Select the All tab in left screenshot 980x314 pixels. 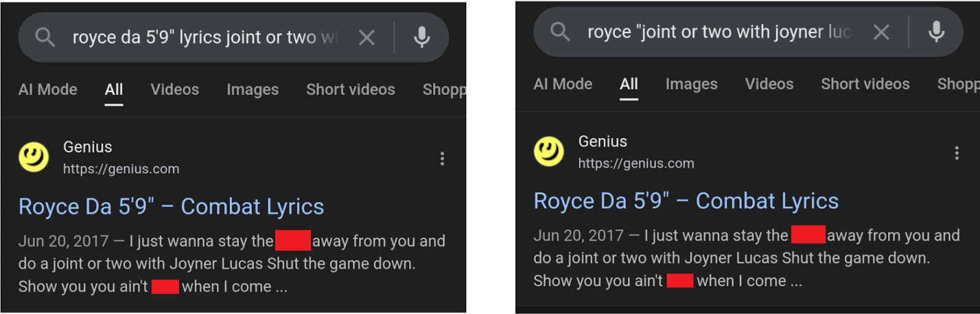[x=114, y=90]
